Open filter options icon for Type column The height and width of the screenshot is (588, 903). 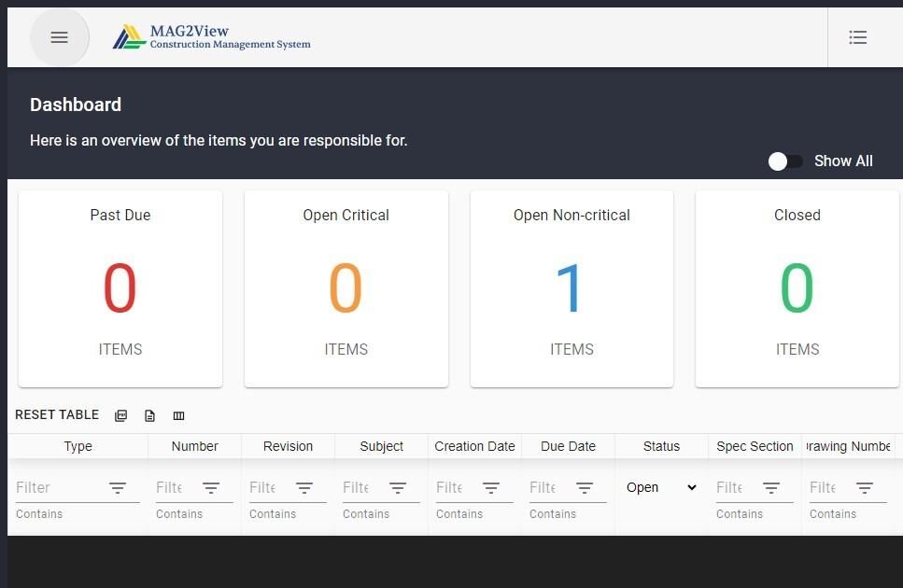(x=118, y=488)
